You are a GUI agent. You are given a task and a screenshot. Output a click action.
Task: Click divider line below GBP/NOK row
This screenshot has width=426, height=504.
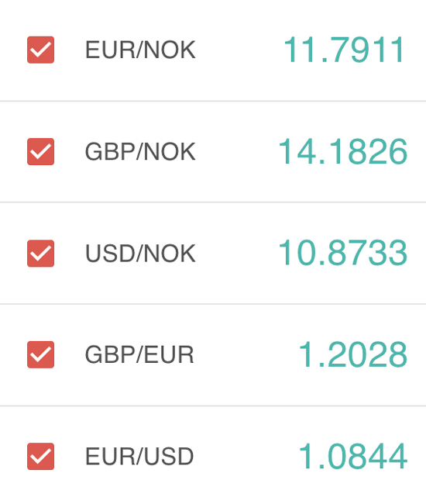(213, 202)
